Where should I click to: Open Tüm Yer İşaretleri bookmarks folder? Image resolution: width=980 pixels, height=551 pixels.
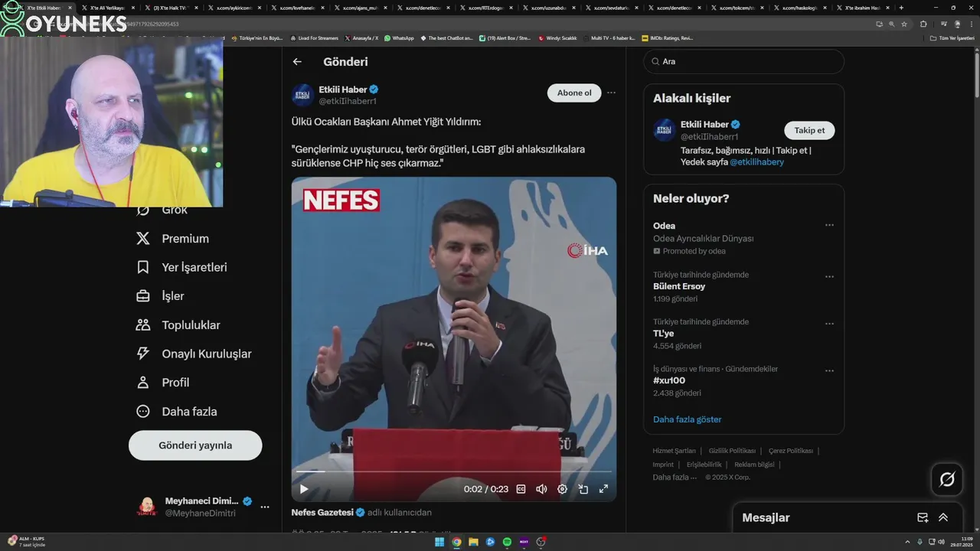952,37
